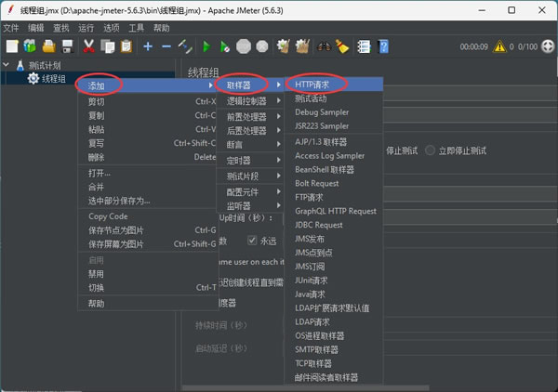Click the gray Stop icon
Screen dimensions: 558x392
244,46
